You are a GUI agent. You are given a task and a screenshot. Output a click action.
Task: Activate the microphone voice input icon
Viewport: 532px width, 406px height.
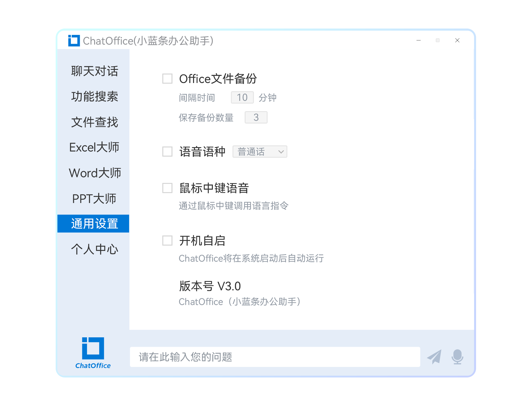(458, 357)
